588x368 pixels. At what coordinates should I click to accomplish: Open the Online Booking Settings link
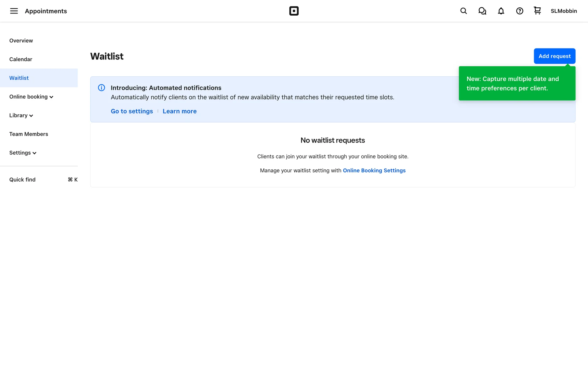pyautogui.click(x=374, y=171)
